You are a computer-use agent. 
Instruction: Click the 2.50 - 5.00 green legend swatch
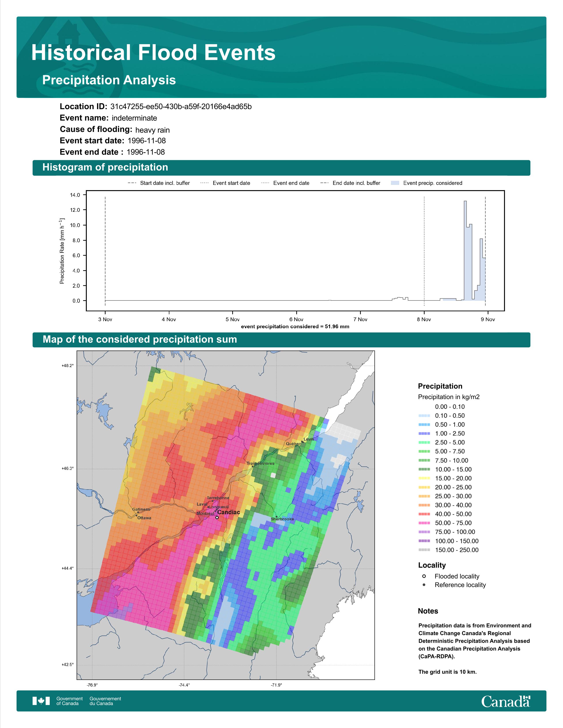[424, 442]
